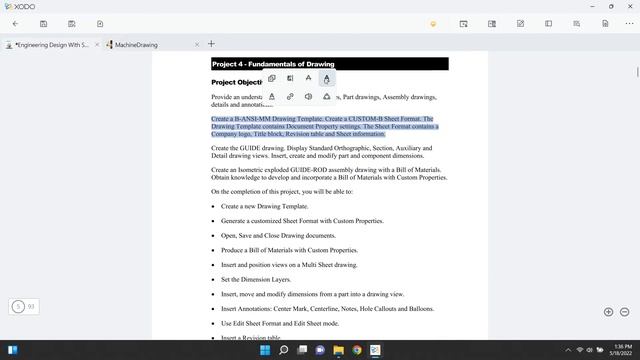
Task: Click the Xodo app icon in the taskbar
Action: (x=375, y=350)
